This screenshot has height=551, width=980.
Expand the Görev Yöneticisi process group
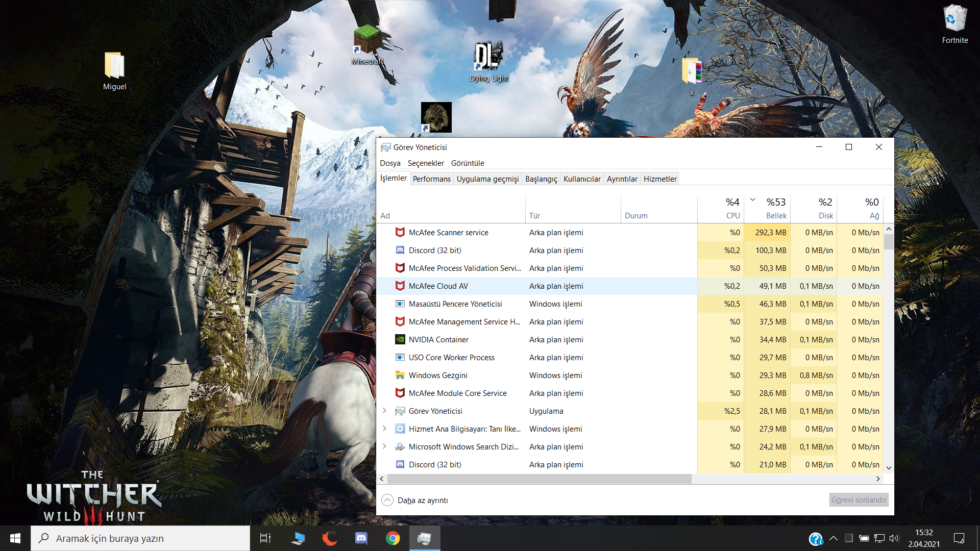[x=384, y=411]
